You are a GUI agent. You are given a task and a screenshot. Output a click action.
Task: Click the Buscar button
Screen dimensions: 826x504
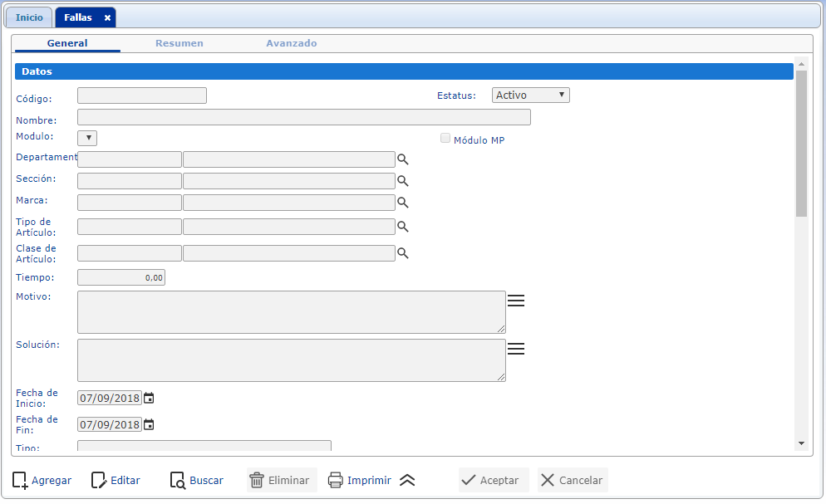(x=197, y=480)
